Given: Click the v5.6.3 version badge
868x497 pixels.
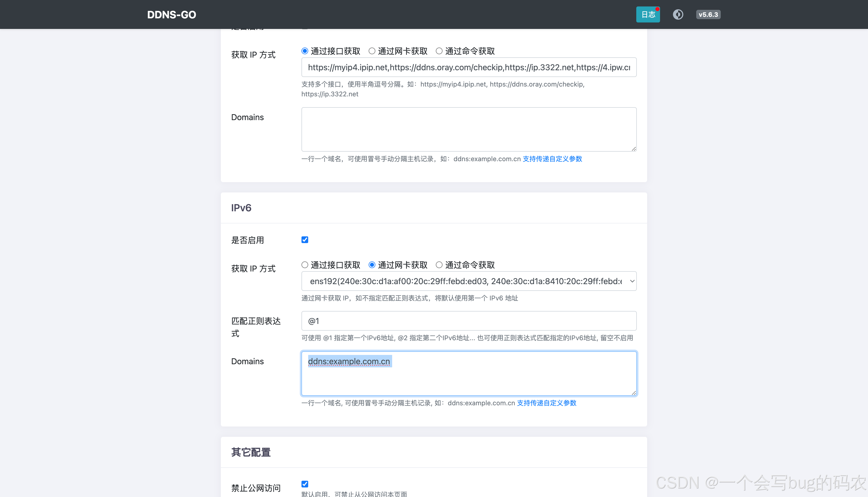Looking at the screenshot, I should coord(708,15).
